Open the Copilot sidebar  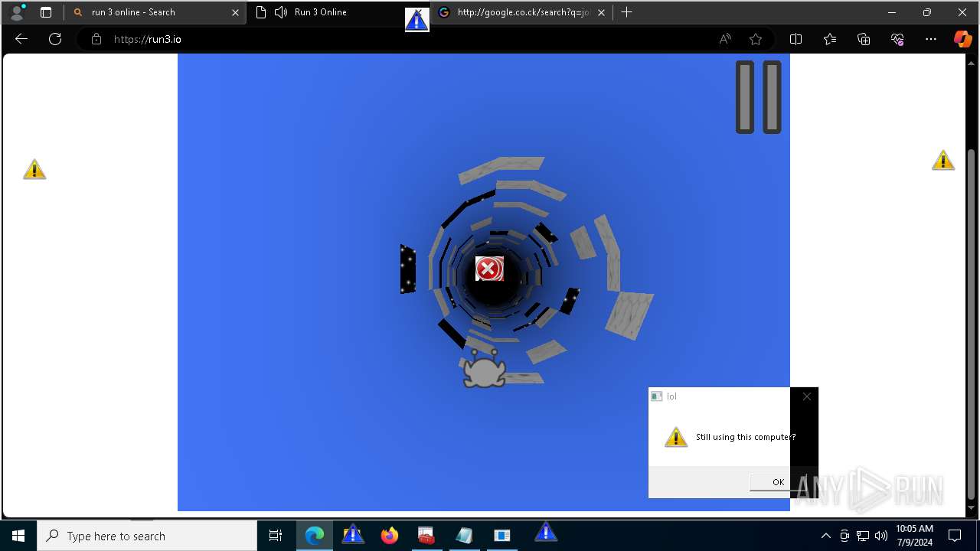point(962,39)
